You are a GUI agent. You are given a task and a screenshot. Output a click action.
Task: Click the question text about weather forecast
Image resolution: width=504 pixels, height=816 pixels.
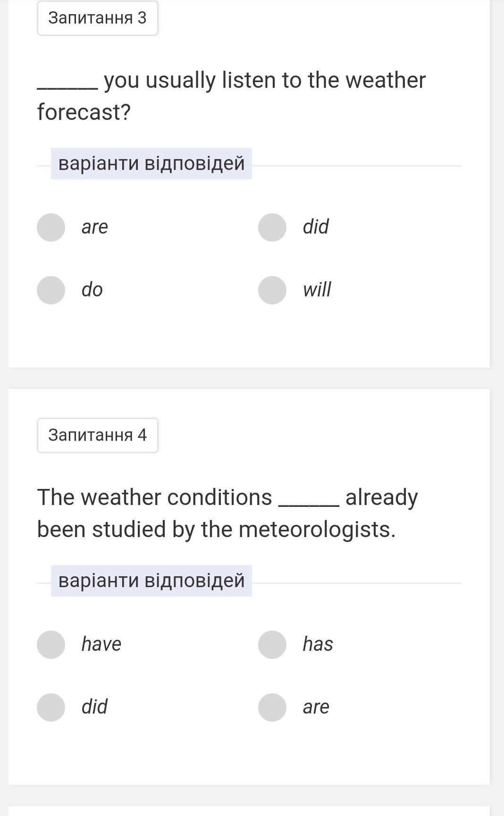point(232,96)
